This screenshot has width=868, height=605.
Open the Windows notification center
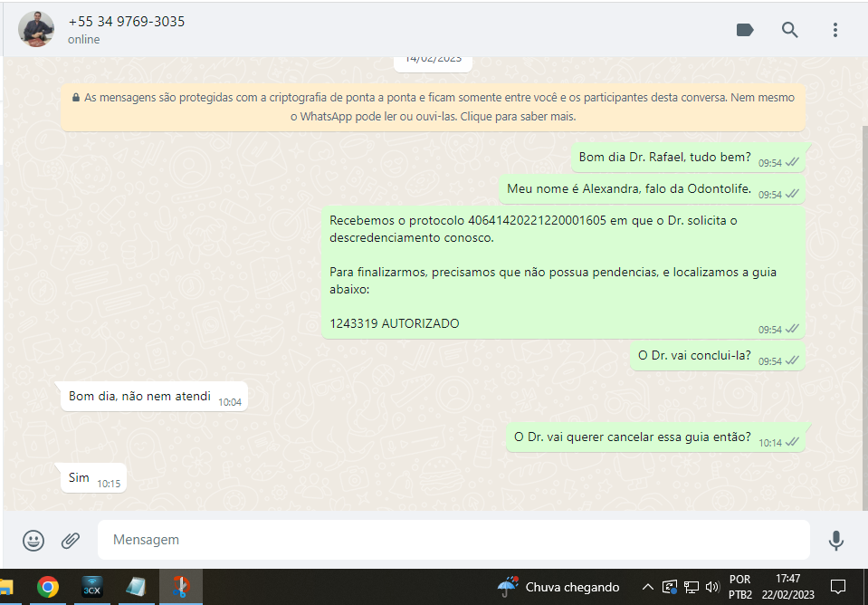tap(837, 587)
